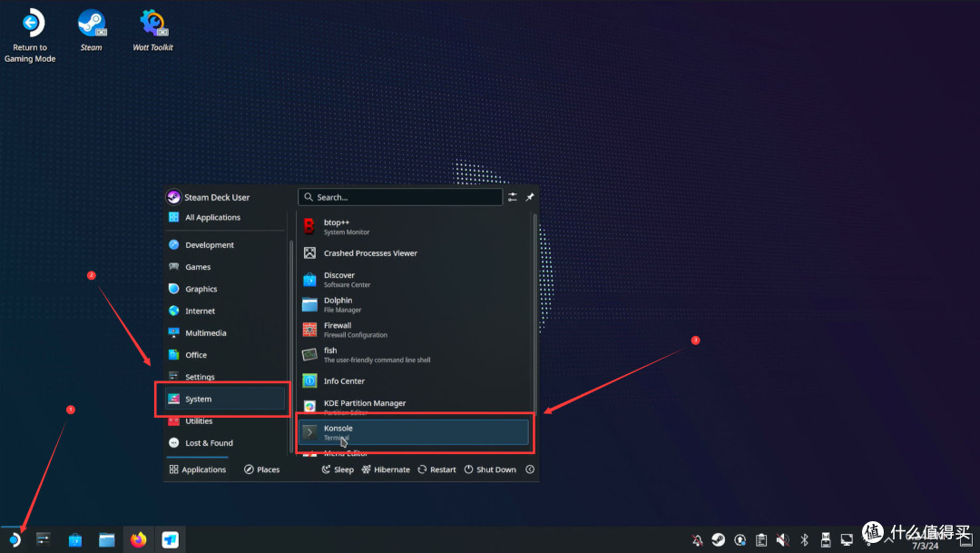Select the Utilities category
The image size is (980, 553).
(x=225, y=421)
